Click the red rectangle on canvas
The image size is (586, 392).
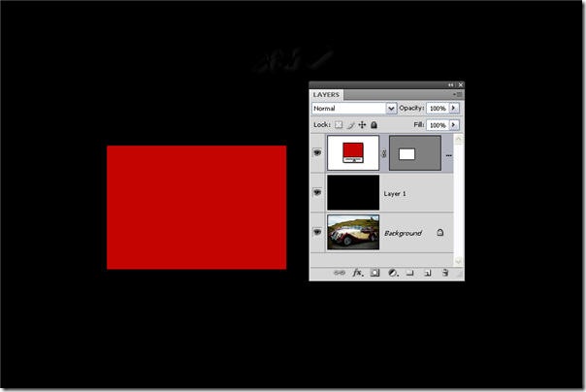click(197, 208)
